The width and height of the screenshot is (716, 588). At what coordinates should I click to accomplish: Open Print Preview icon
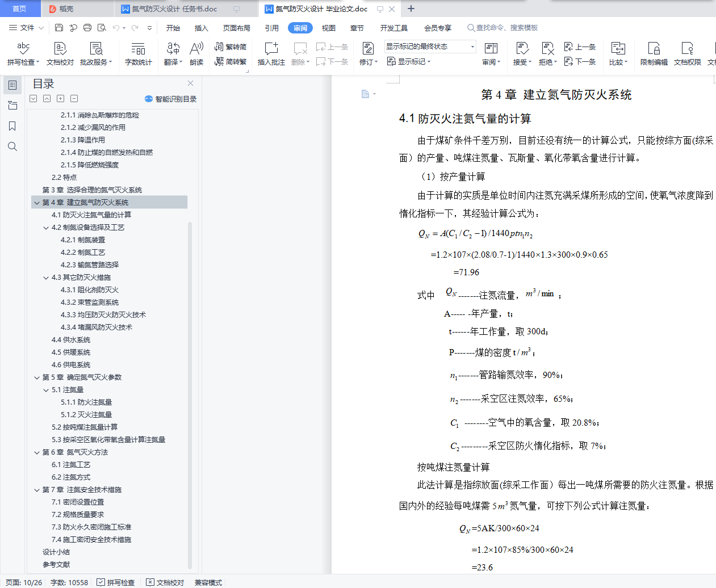coord(102,27)
